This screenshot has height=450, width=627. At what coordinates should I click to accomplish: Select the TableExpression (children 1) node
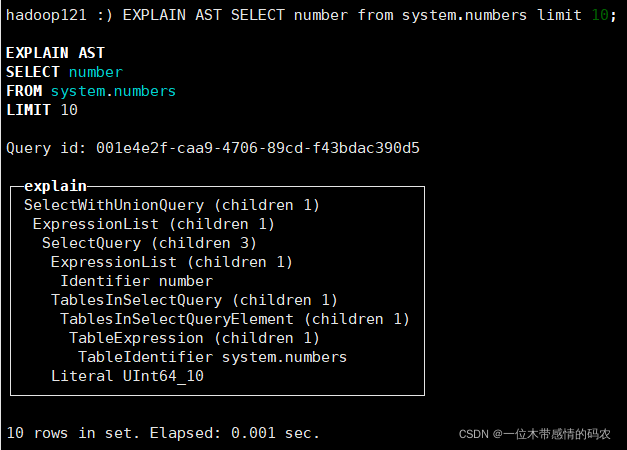pos(194,338)
